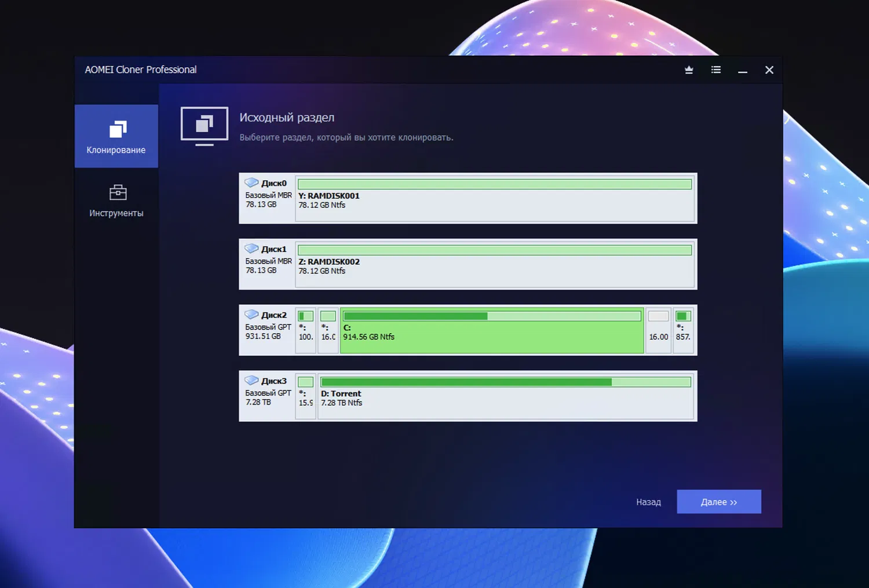Select the 857 MB partition on Диск2
Viewport: 869px width, 588px height.
[683, 330]
